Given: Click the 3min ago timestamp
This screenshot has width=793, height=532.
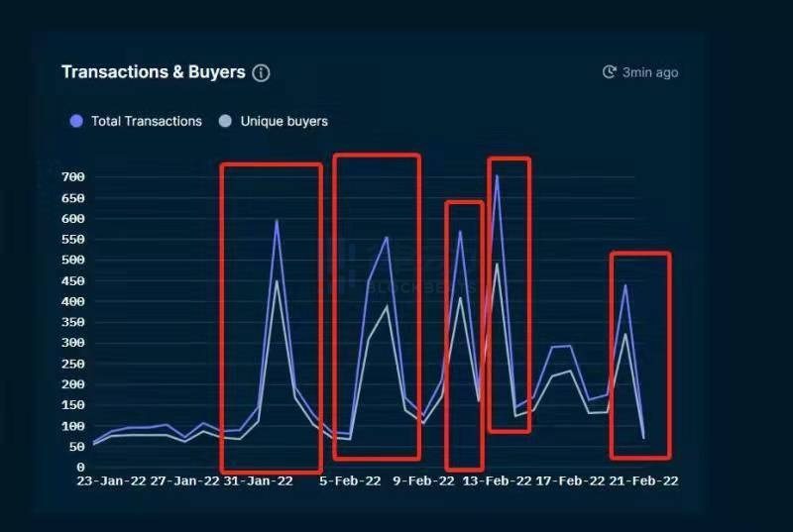Looking at the screenshot, I should click(x=650, y=72).
